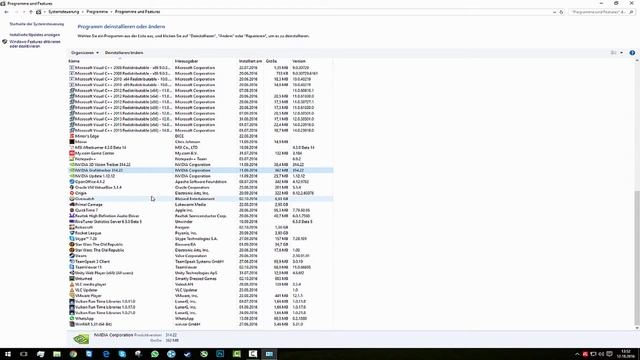Open Startseite der Systemsteuerung link
This screenshot has width=640, height=360.
[37, 24]
